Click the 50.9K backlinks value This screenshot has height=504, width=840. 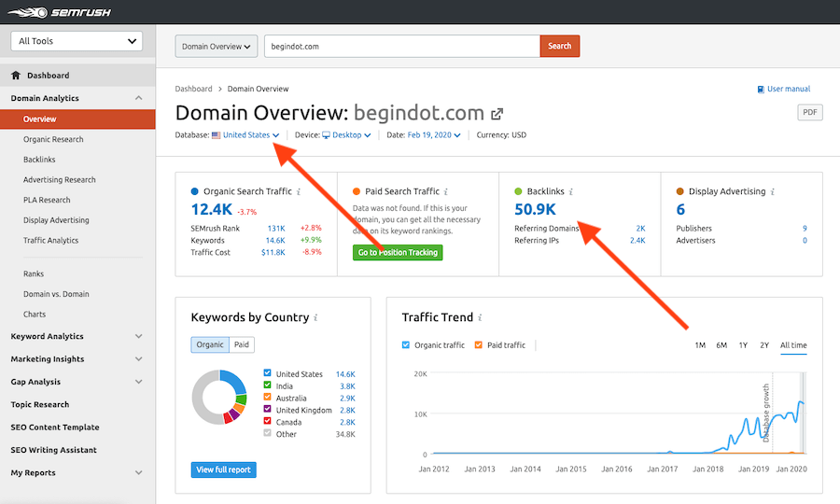[x=535, y=209]
